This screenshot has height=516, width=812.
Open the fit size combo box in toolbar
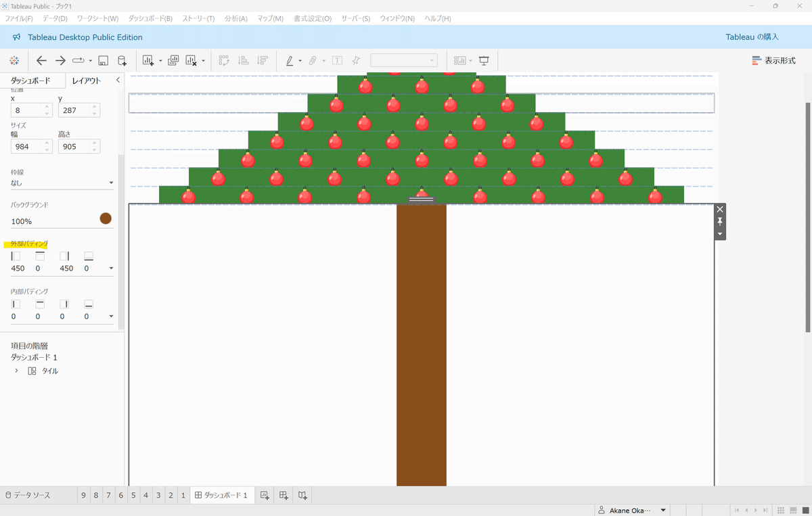point(404,61)
